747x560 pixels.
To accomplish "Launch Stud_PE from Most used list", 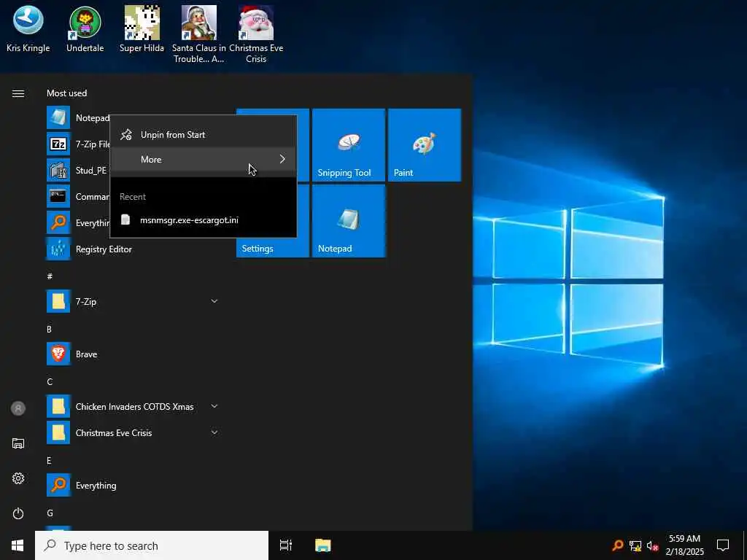I will click(x=78, y=170).
